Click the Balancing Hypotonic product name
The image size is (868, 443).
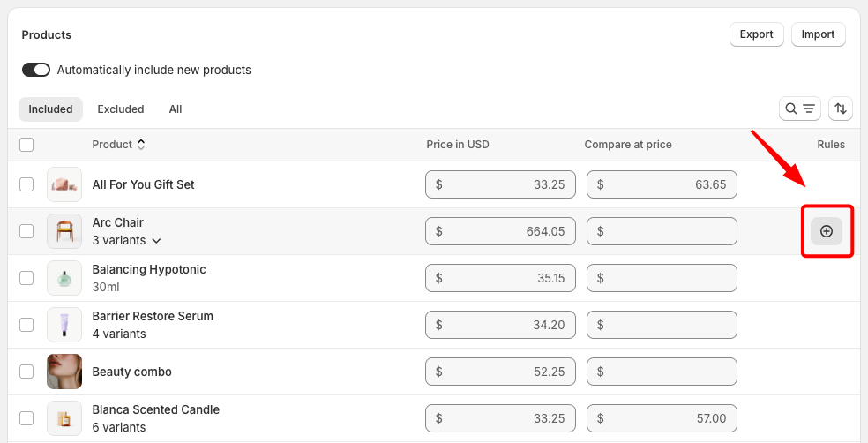tap(149, 269)
